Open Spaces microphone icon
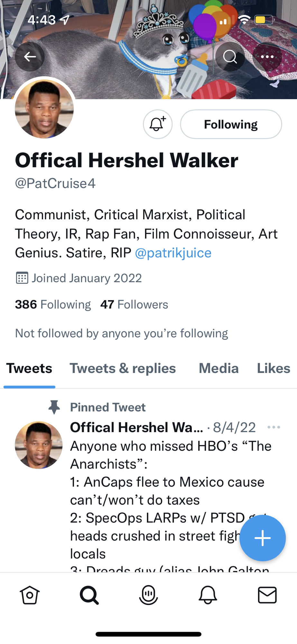Viewport: 297px width, 644px height. tap(148, 595)
